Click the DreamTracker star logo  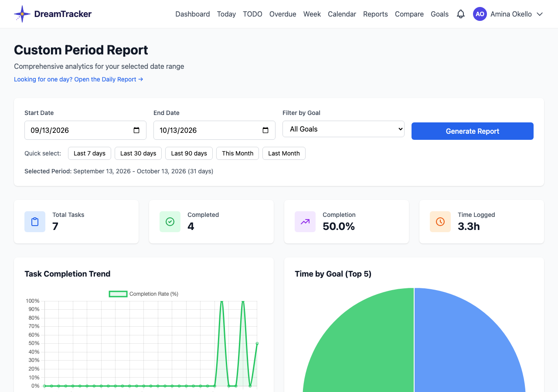[22, 14]
